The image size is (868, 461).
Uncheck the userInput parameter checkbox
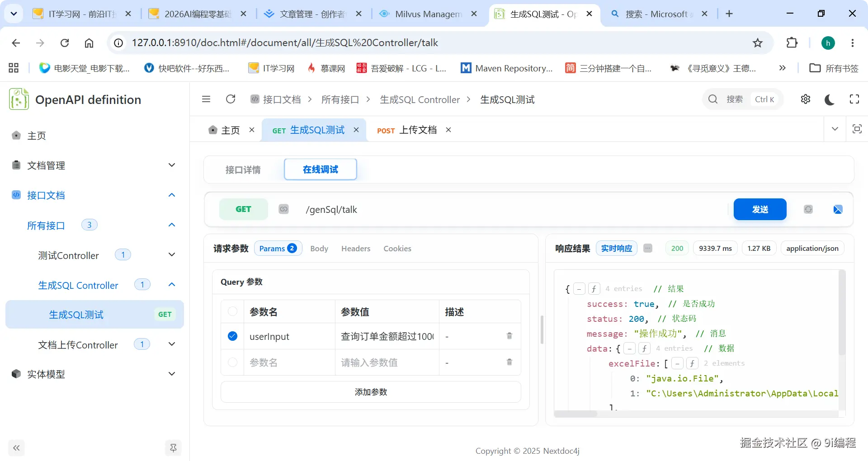tap(232, 336)
